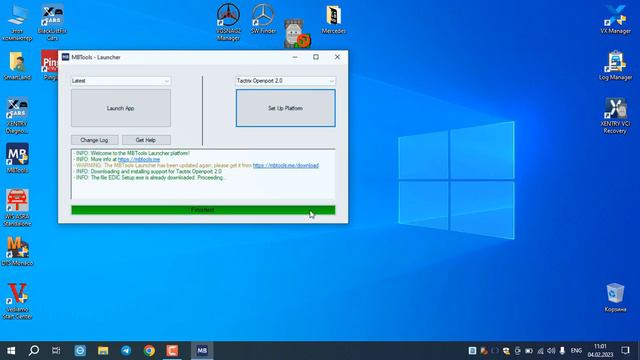Click the MB launcher taskbar button
The image size is (640, 360).
202,350
